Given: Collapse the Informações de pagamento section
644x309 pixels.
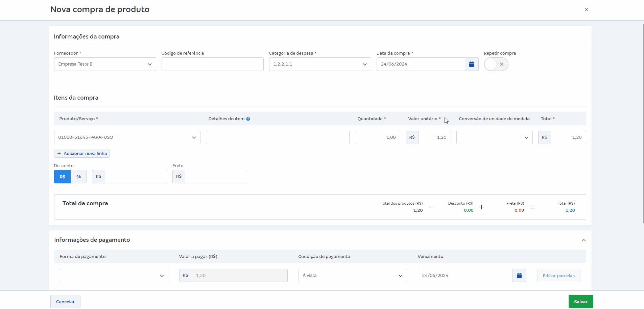Looking at the screenshot, I should tap(584, 240).
